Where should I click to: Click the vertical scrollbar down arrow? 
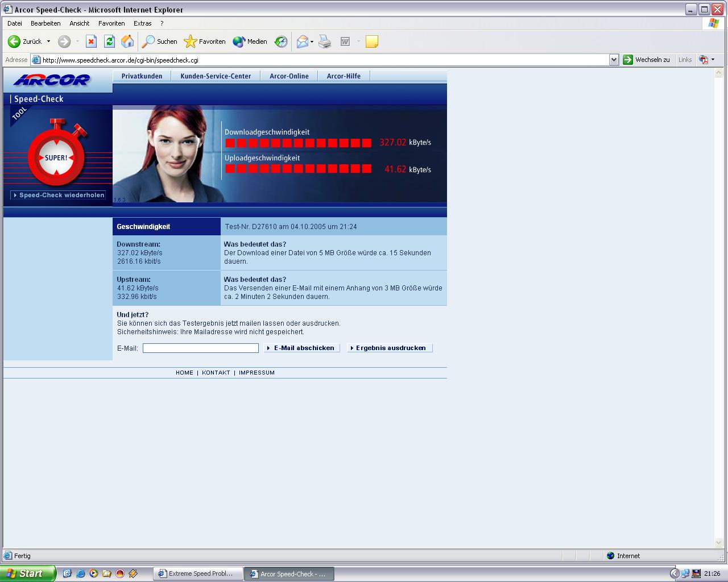tap(719, 543)
